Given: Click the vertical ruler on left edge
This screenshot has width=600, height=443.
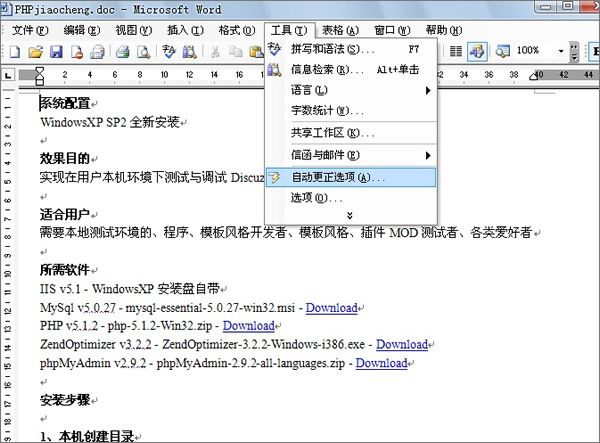Looking at the screenshot, I should tap(8, 265).
